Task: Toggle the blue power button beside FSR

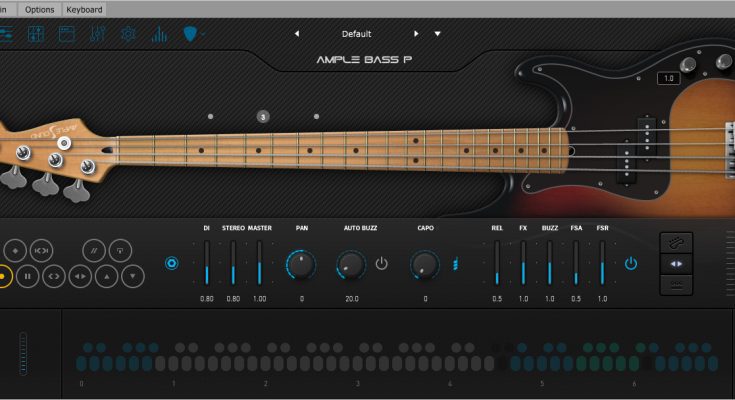Action: pyautogui.click(x=630, y=264)
